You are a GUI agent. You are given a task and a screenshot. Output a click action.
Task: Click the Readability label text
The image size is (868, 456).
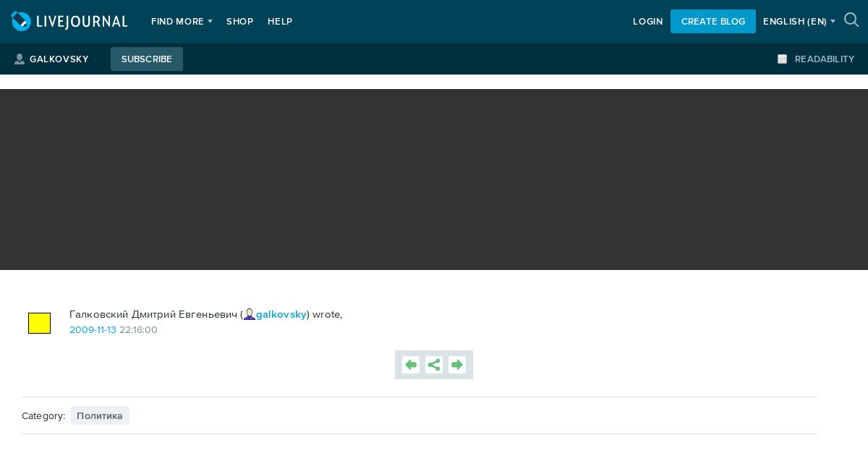825,59
